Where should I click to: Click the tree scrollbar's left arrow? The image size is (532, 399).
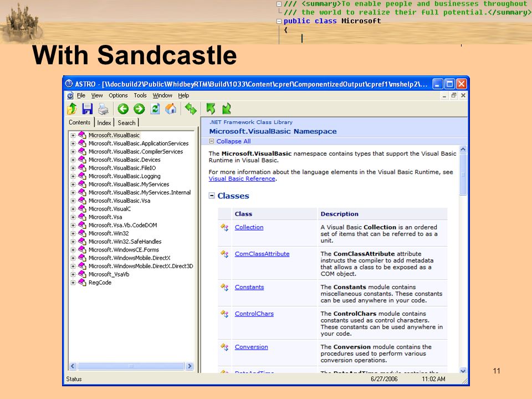coord(73,366)
